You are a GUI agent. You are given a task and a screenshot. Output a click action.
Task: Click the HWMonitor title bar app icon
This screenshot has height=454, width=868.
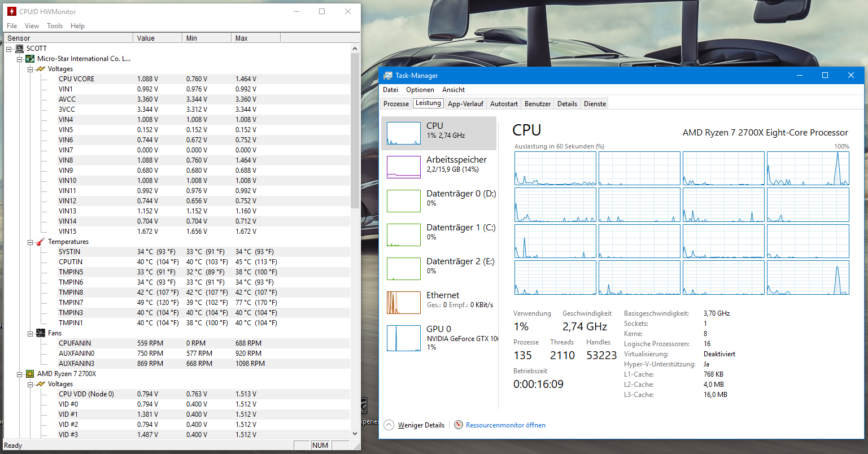pos(12,11)
